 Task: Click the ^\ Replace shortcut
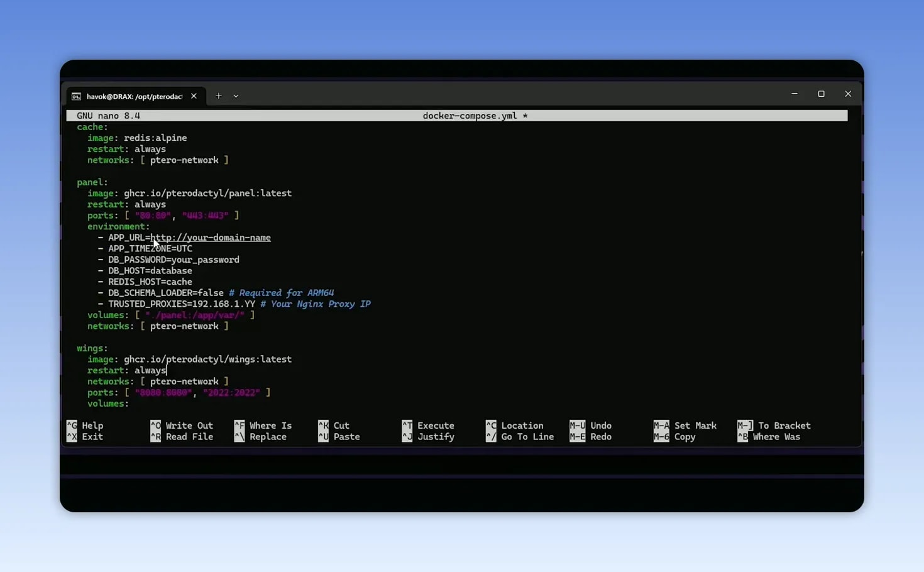pyautogui.click(x=260, y=437)
